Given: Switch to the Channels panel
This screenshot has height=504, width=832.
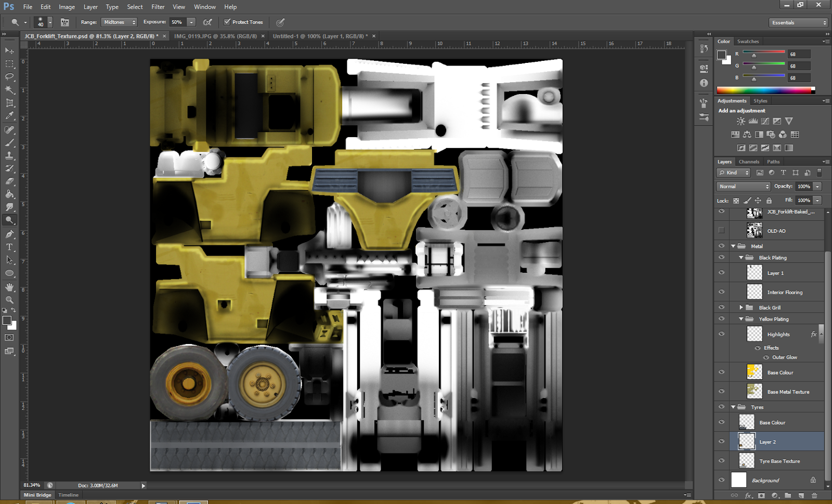Looking at the screenshot, I should [749, 162].
